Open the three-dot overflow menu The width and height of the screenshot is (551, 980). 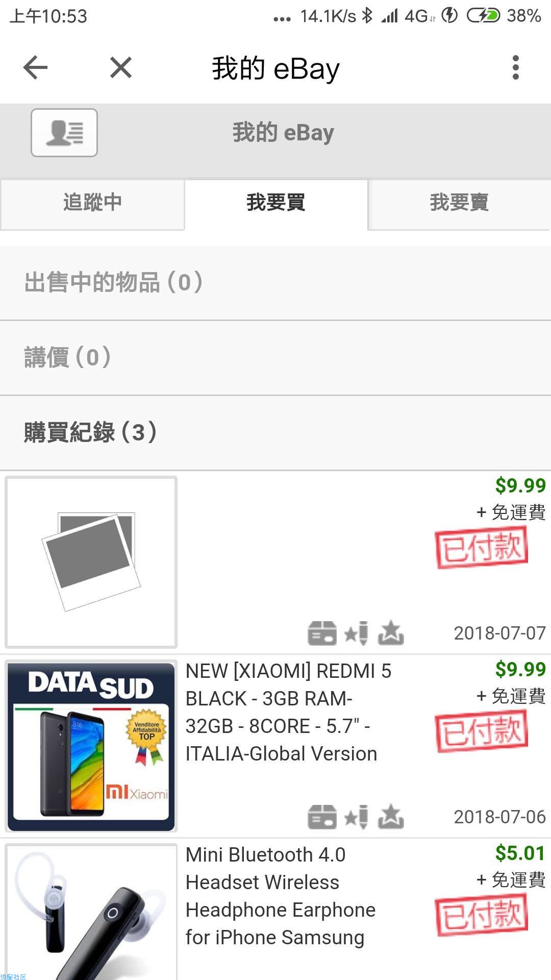[516, 67]
